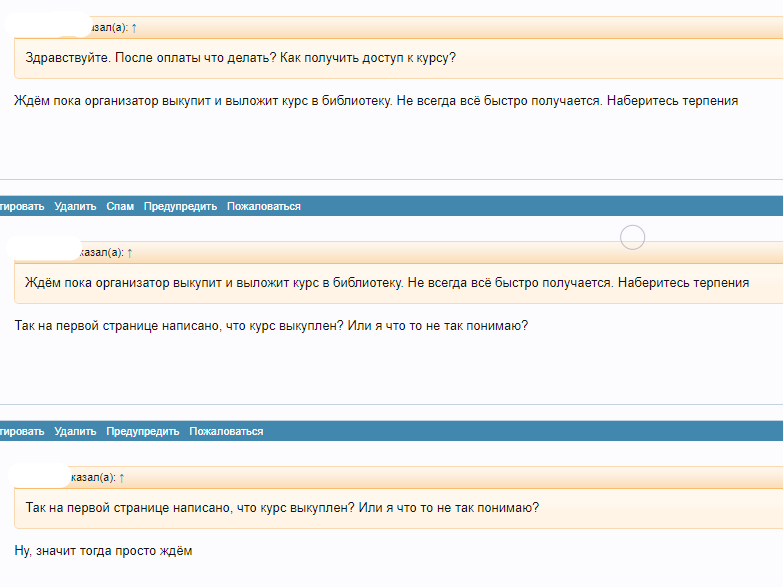Click the up arrow above the "Здравствуйте" quote
This screenshot has width=783, height=587.
click(134, 27)
